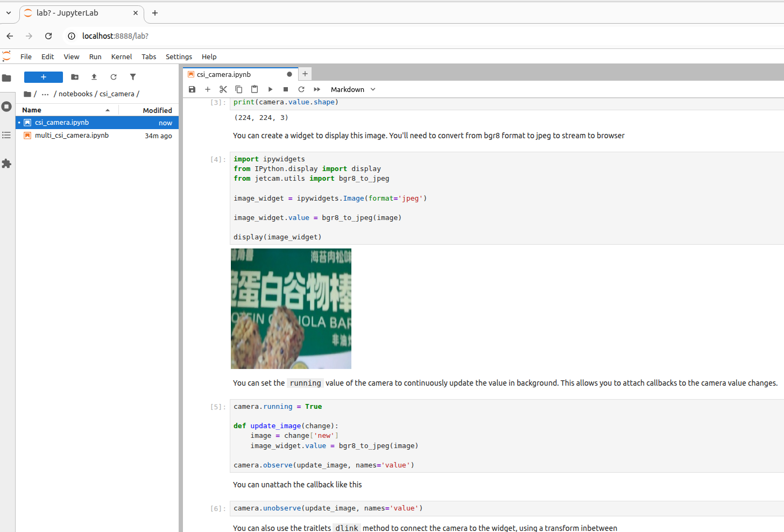Click the browser forward arrow
This screenshot has width=784, height=532.
click(x=29, y=36)
